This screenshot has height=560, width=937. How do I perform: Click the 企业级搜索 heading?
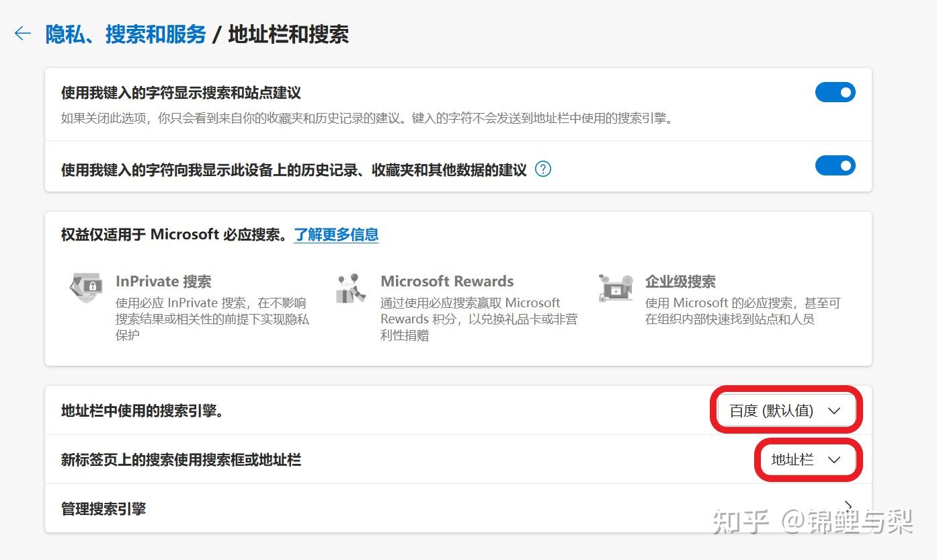click(x=680, y=282)
